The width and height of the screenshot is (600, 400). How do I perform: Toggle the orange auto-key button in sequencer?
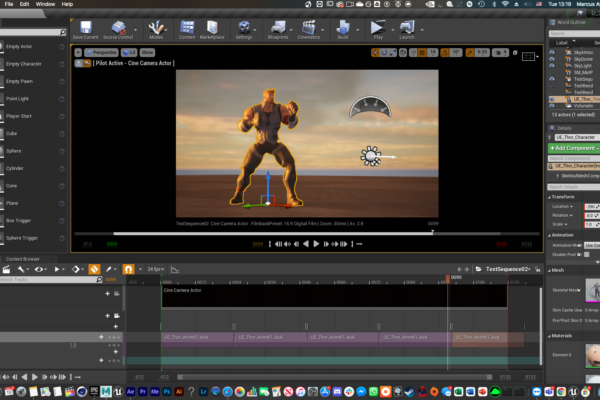(94, 269)
